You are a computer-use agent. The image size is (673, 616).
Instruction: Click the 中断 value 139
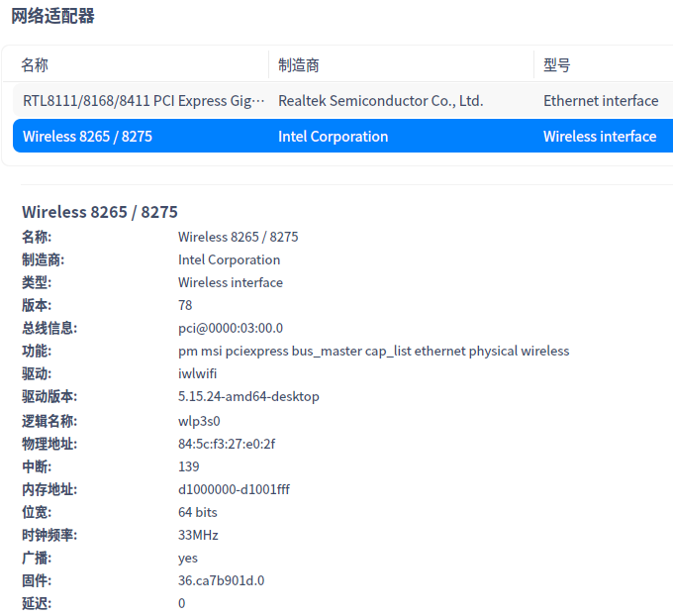[x=188, y=466]
